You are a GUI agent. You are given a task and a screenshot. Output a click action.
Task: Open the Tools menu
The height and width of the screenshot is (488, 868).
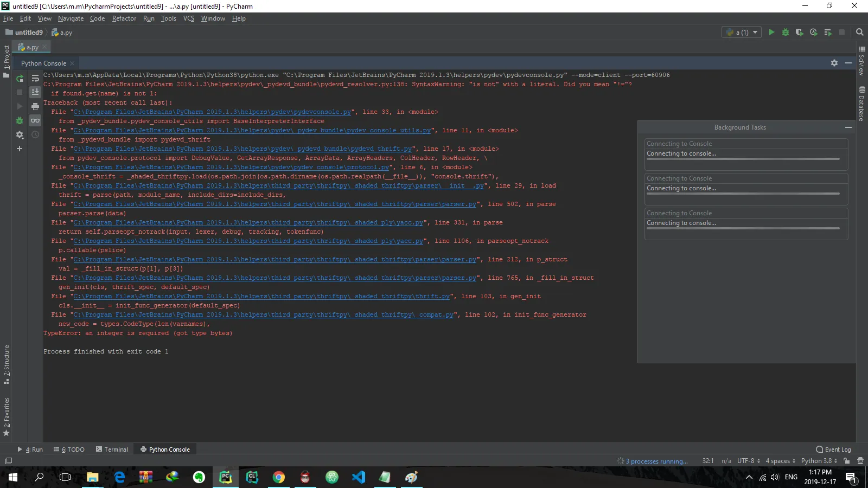(x=169, y=18)
